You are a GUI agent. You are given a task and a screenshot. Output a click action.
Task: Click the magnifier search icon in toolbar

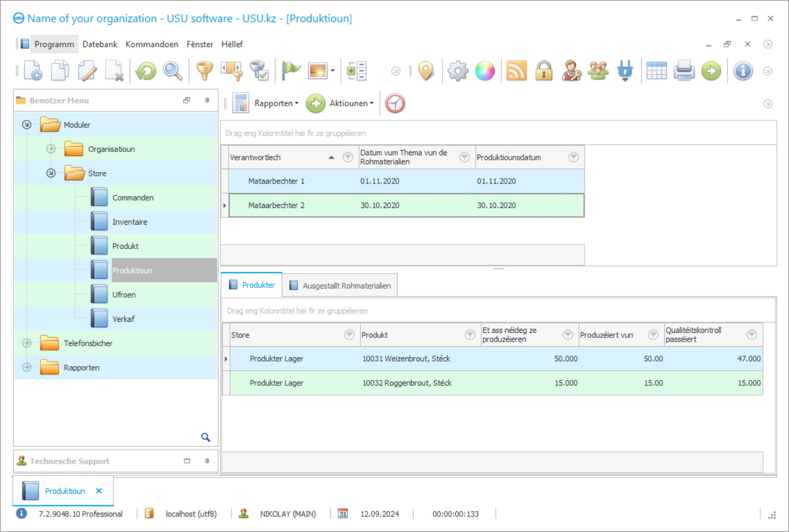pos(173,71)
